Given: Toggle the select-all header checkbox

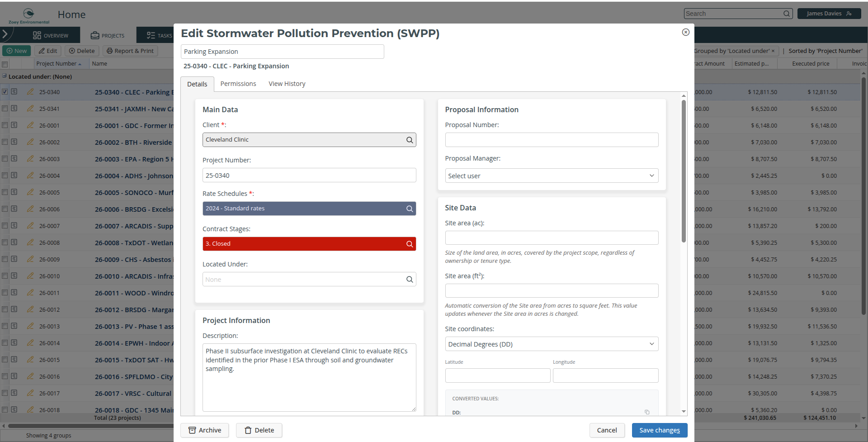Looking at the screenshot, I should [5, 64].
